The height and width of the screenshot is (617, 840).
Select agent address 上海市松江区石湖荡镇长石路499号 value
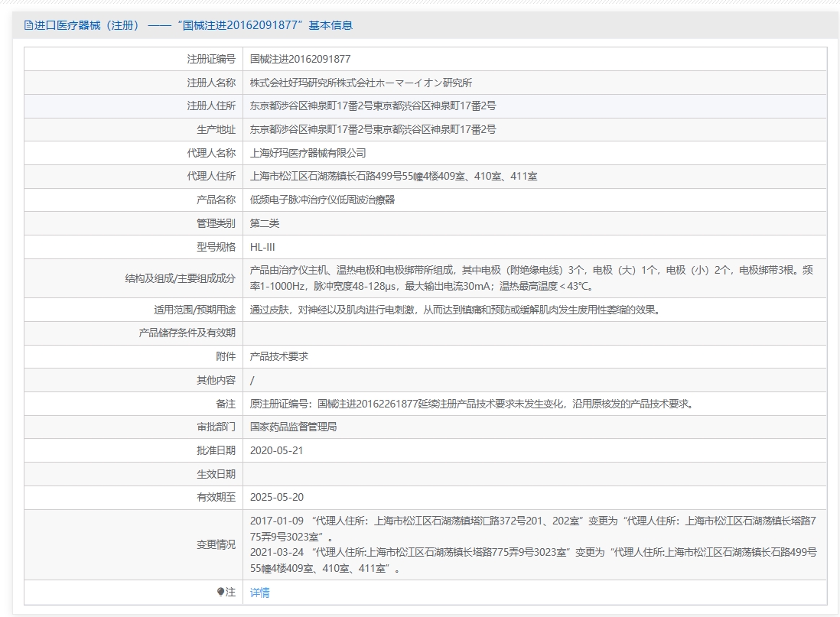pos(394,176)
